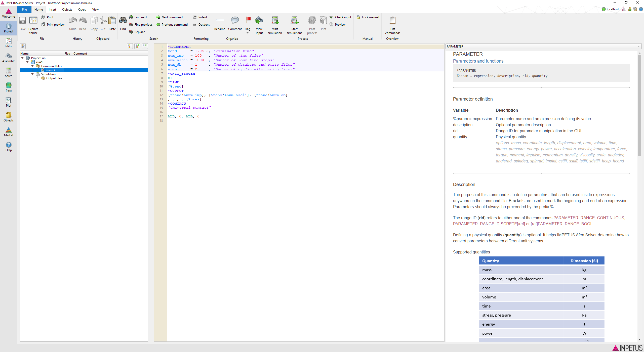The height and width of the screenshot is (352, 644).
Task: Open the Parameters and functions link
Action: [478, 61]
